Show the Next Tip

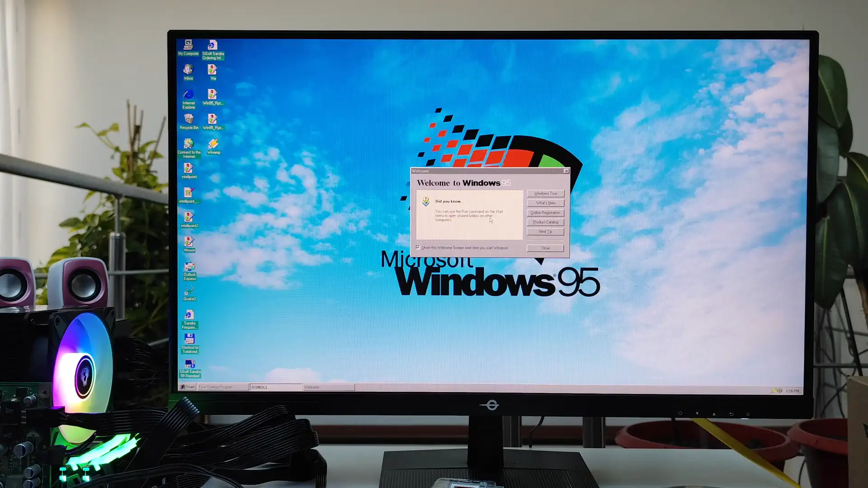pyautogui.click(x=545, y=231)
